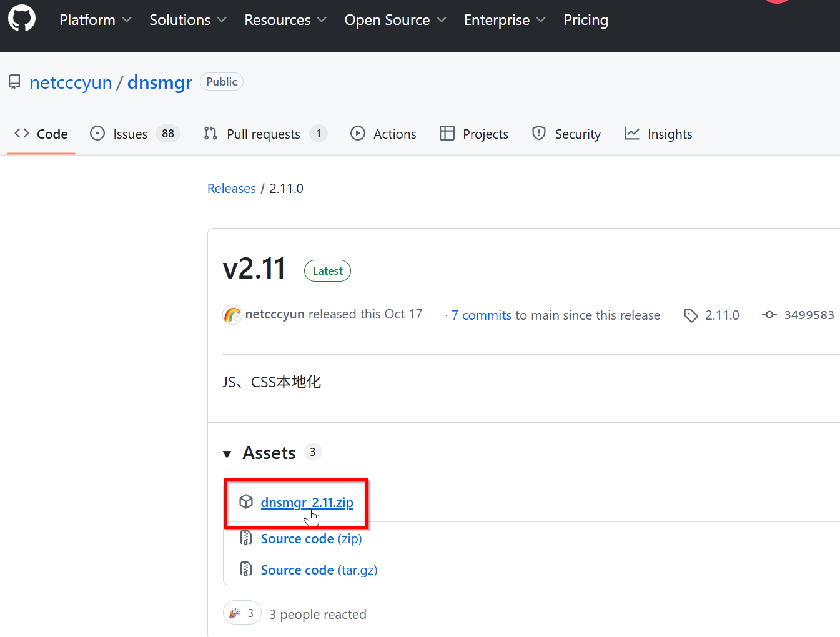Click the Public badge

tap(222, 82)
